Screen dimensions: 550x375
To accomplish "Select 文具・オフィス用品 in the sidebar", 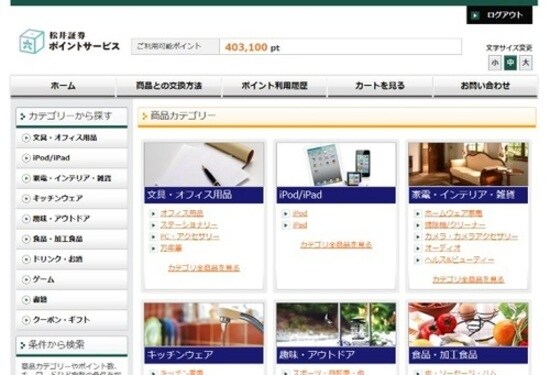I will coord(72,138).
